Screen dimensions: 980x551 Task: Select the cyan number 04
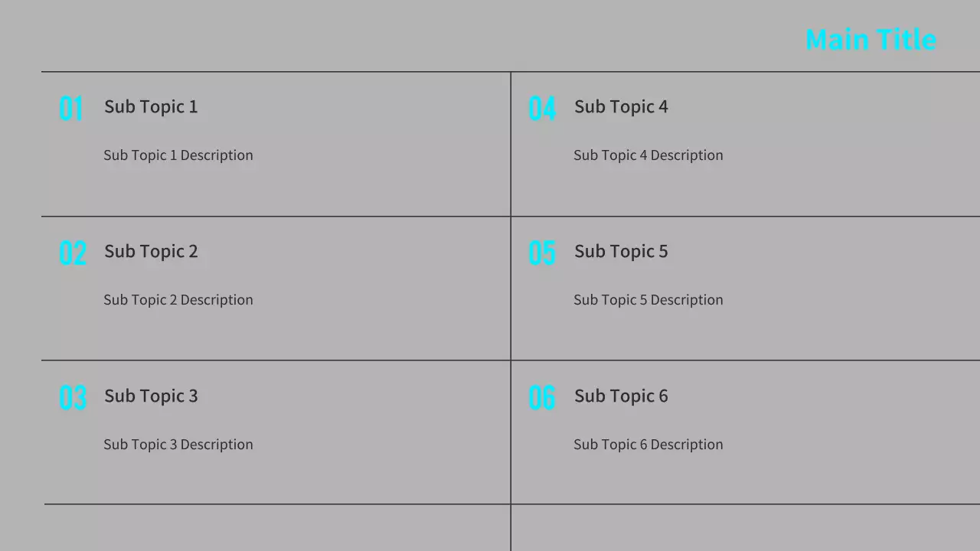542,109
